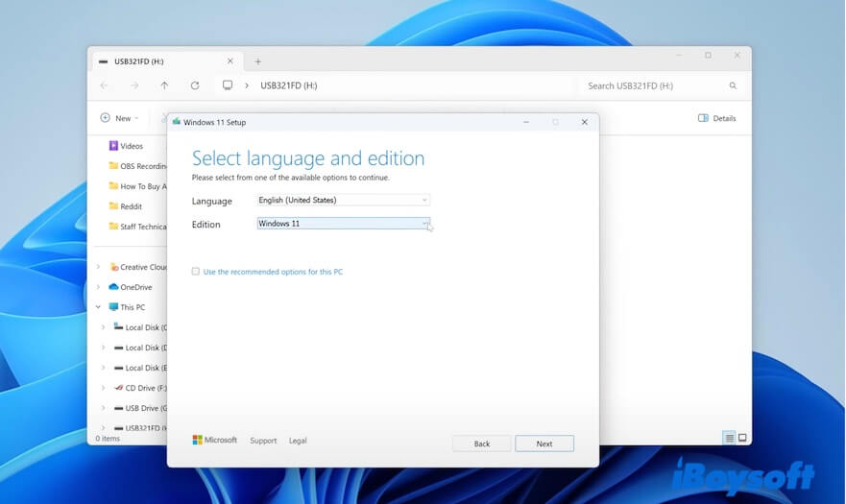The image size is (846, 504).
Task: Refresh the File Explorer view
Action: [195, 85]
